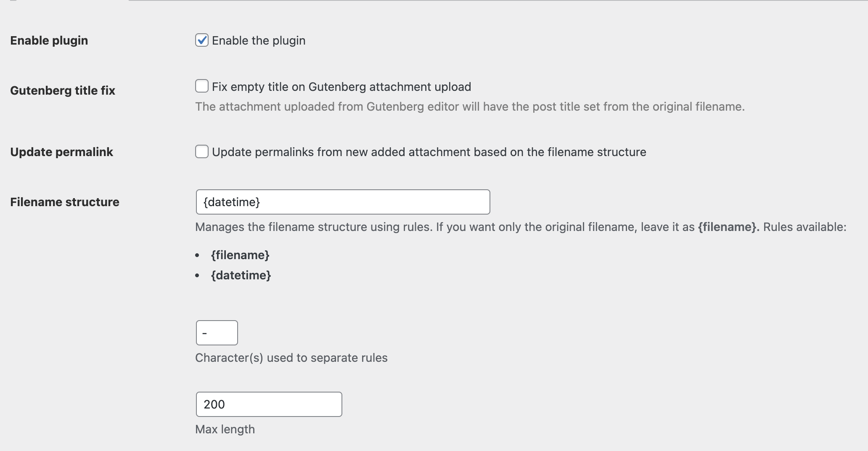This screenshot has height=451, width=868.
Task: Click the 'Max length' caption below the field
Action: click(x=225, y=429)
